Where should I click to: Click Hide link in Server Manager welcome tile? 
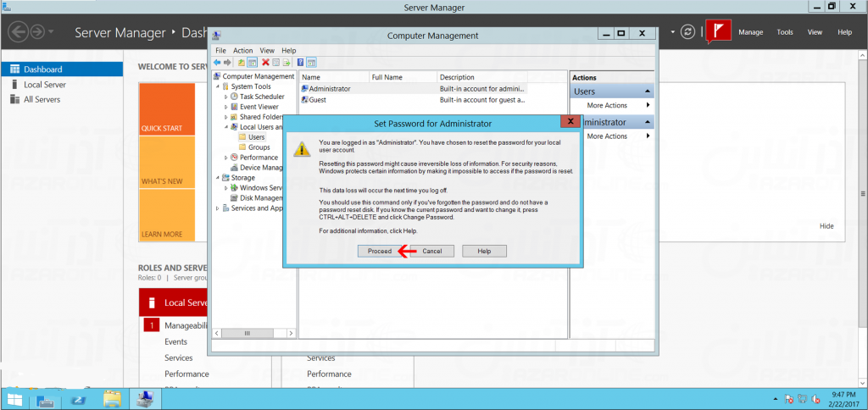(826, 226)
